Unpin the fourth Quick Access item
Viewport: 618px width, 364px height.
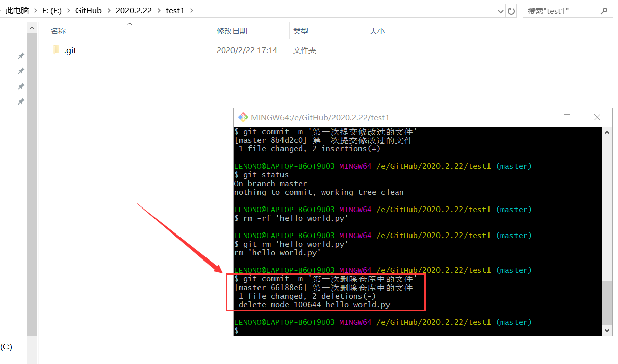pos(21,101)
